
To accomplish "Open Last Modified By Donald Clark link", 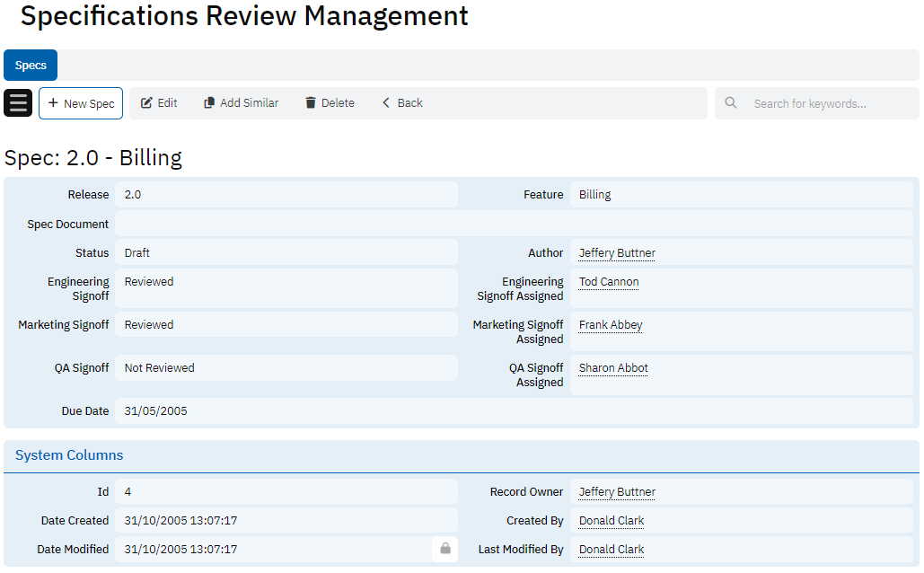I will 612,550.
